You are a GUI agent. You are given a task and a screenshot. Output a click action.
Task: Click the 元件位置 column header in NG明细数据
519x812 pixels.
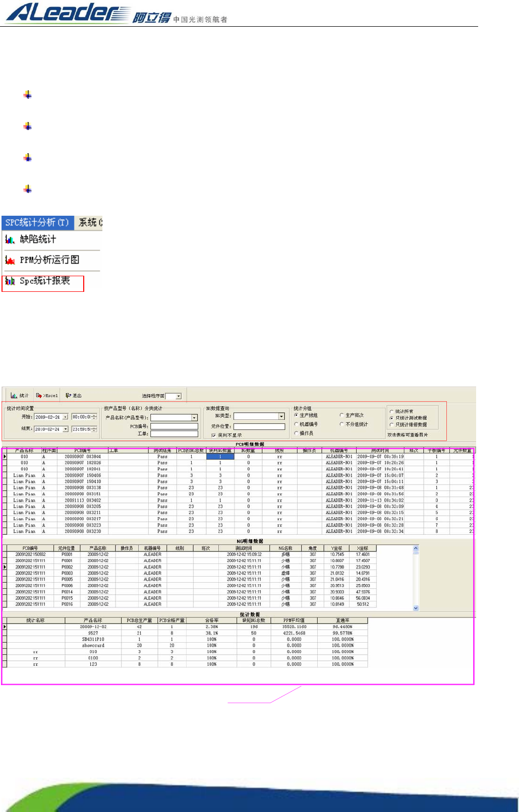click(67, 548)
